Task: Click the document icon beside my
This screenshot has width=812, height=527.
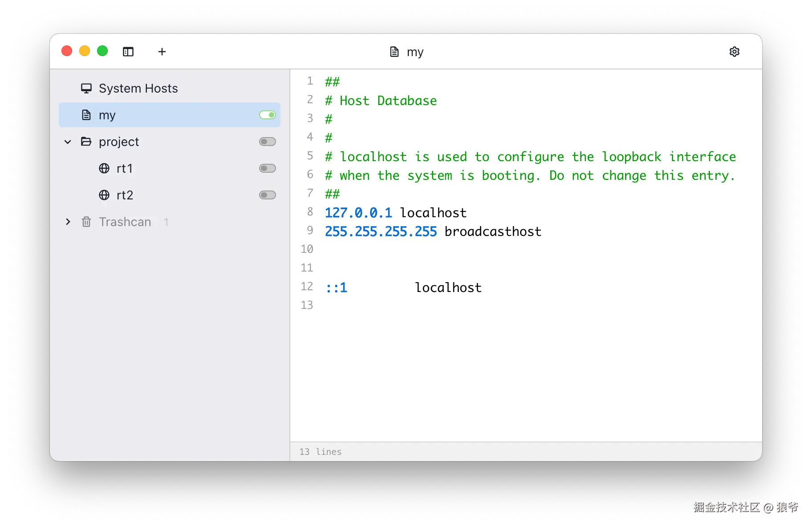Action: pos(86,114)
